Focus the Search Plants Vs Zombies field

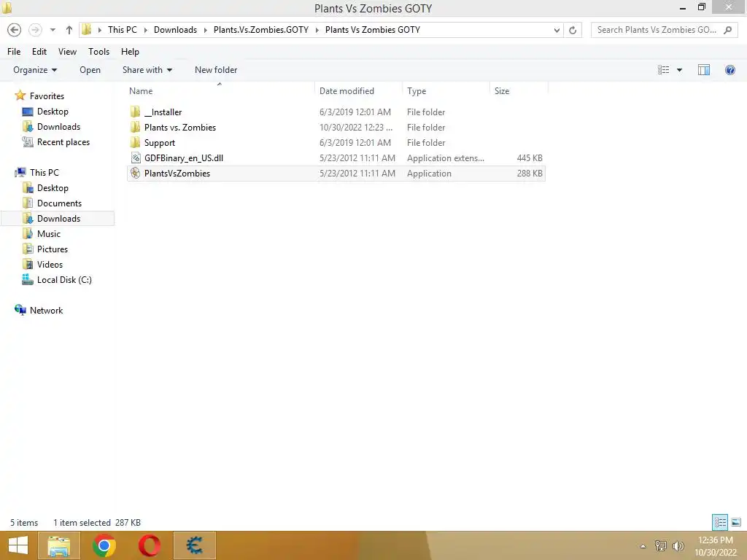point(664,30)
